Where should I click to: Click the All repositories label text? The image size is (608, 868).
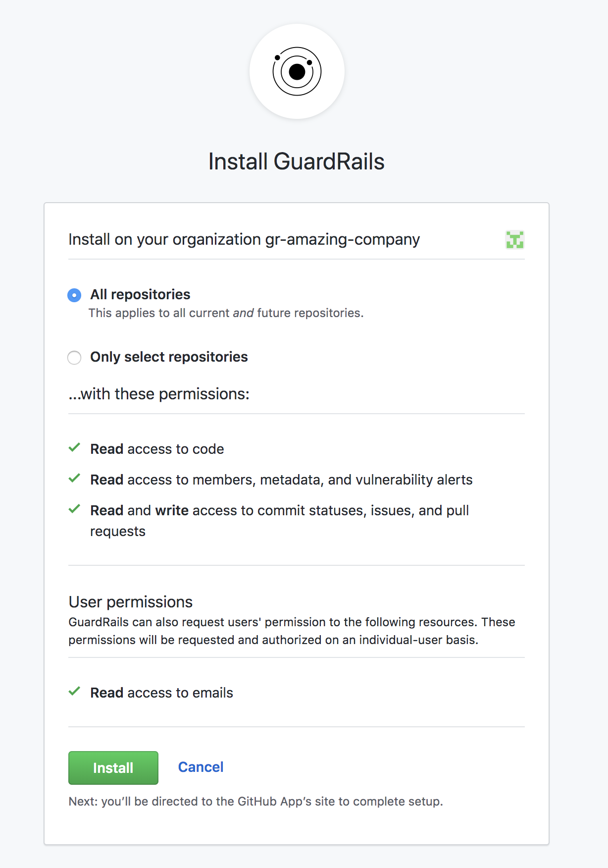(140, 294)
